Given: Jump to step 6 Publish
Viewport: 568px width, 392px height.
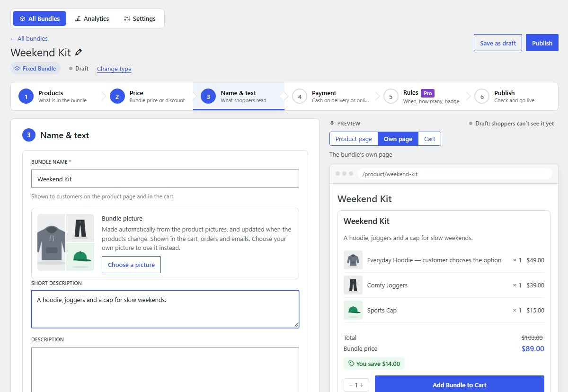Looking at the screenshot, I should (x=513, y=96).
